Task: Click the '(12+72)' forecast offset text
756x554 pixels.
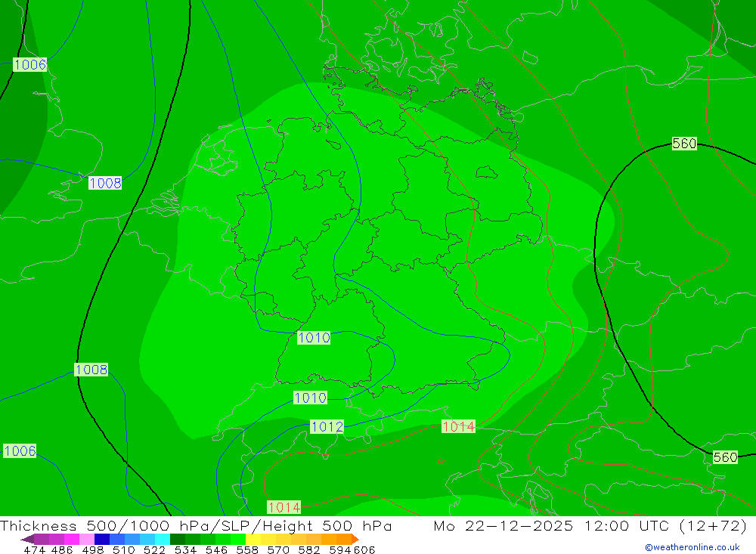Action: pyautogui.click(x=713, y=525)
